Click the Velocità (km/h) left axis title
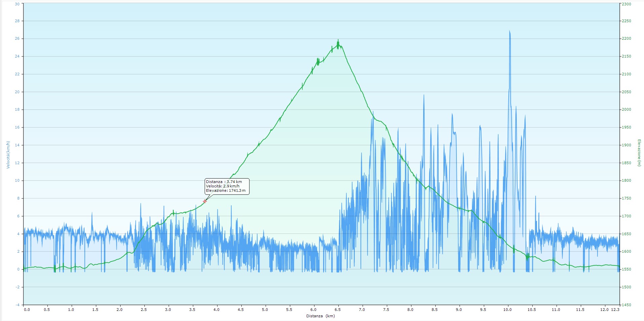644x321 pixels. 8,155
